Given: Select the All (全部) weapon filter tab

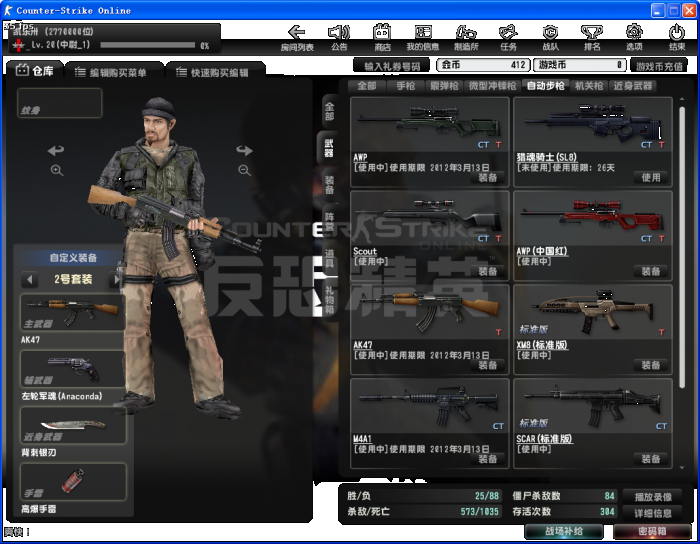Looking at the screenshot, I should click(367, 86).
